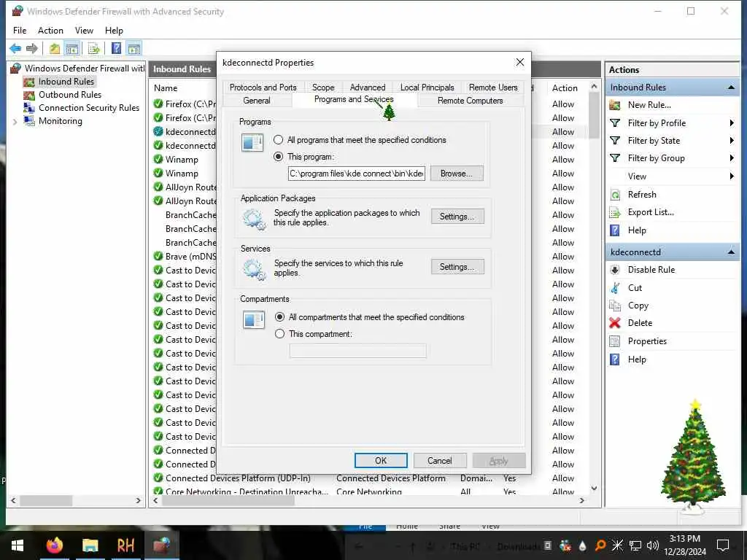Expand the Filter by State submenu
Viewport: 747px width, 560px height.
coord(731,141)
